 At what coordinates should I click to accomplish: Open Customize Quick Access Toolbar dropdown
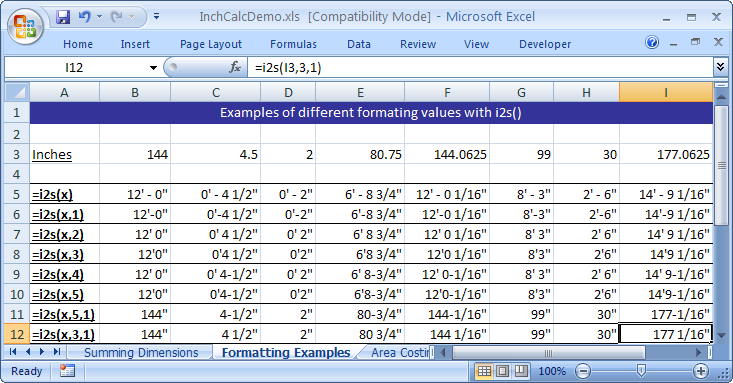click(157, 17)
